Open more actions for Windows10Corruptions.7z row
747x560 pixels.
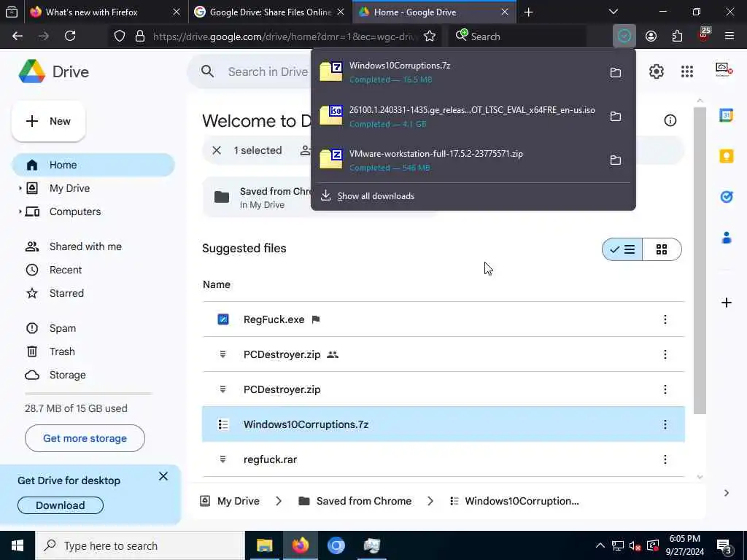[665, 424]
